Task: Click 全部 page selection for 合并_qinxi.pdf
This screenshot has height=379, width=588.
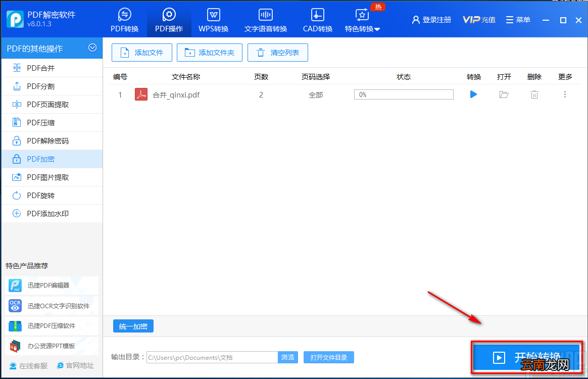Action: [x=316, y=95]
